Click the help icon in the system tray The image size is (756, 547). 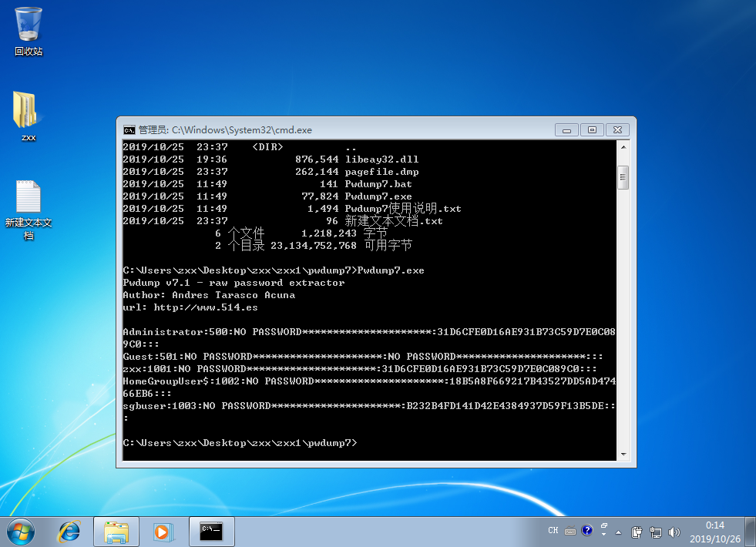[586, 532]
